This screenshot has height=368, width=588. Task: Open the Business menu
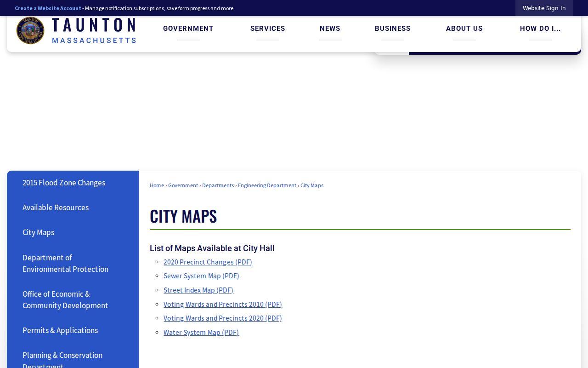click(393, 29)
